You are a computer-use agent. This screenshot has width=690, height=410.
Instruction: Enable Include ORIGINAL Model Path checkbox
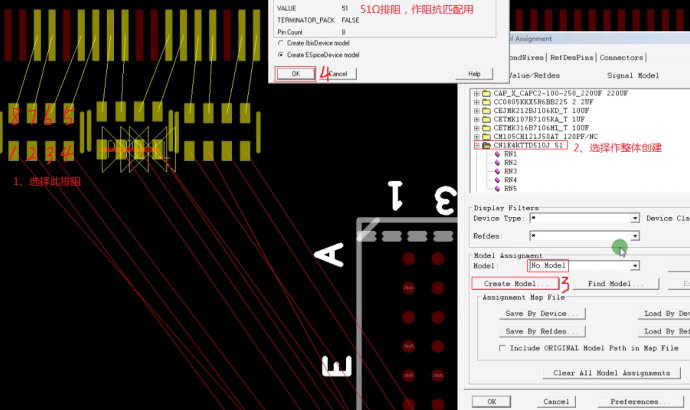[503, 348]
